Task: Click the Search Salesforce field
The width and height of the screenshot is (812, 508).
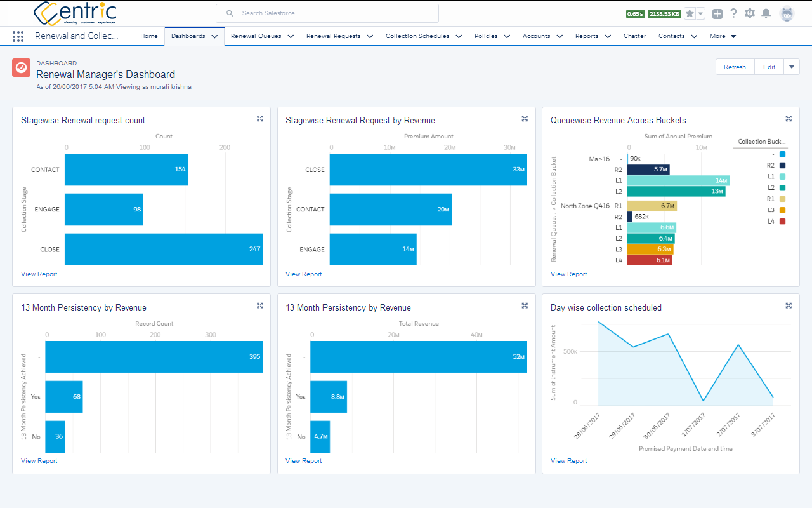Action: click(327, 13)
